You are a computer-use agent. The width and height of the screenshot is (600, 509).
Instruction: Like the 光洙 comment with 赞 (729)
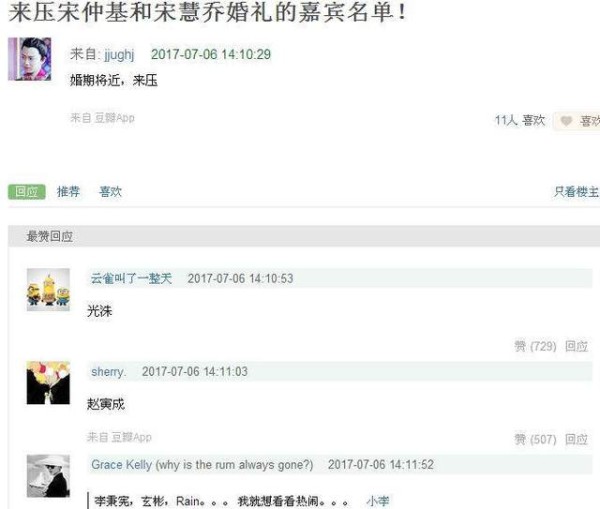(x=535, y=346)
